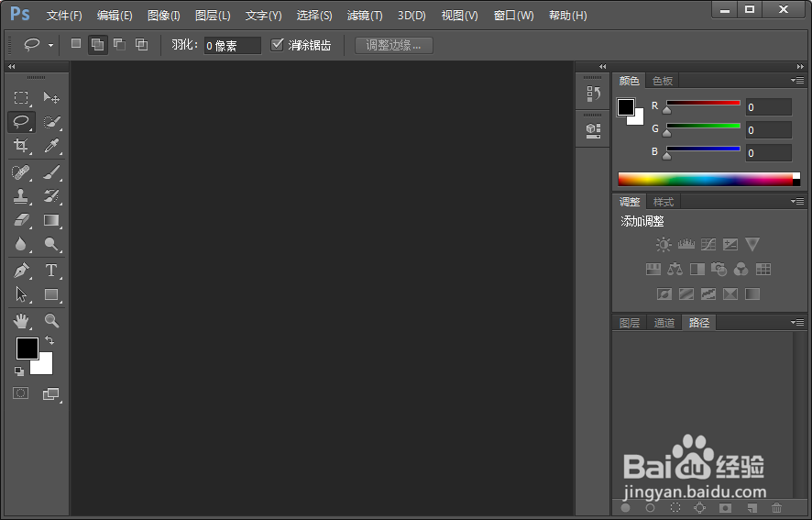Click the delete path trash icon
Screen dimensions: 812x520
(776, 508)
